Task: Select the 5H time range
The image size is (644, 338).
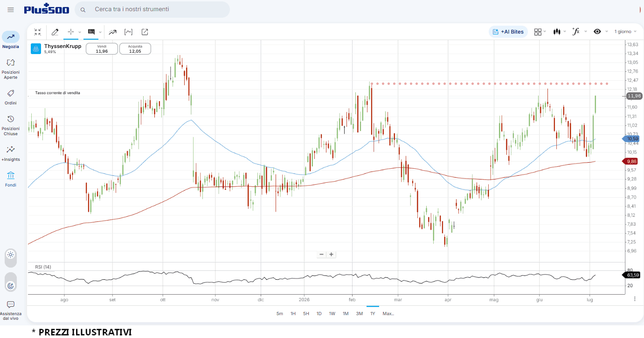Action: 306,314
